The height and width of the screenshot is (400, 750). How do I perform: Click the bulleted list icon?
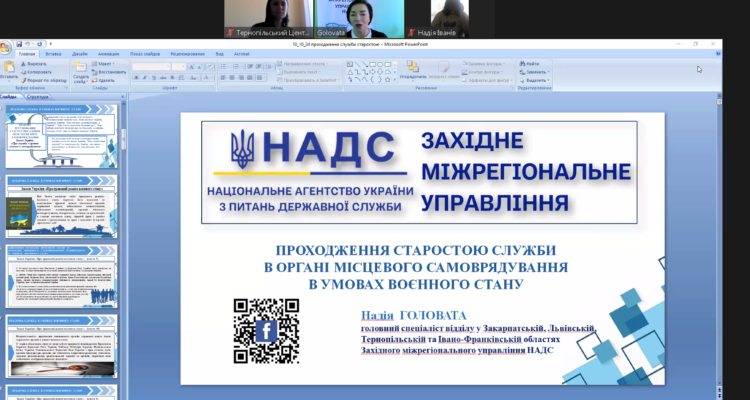click(223, 67)
